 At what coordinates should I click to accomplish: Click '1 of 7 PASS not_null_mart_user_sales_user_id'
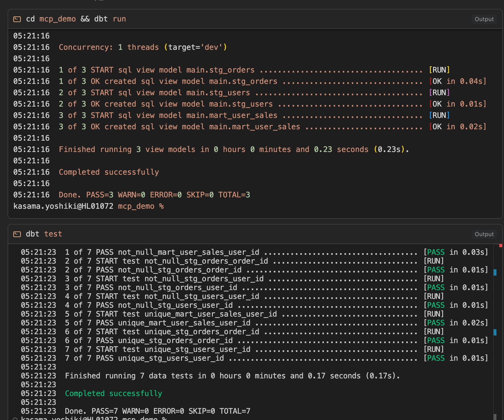(x=162, y=252)
